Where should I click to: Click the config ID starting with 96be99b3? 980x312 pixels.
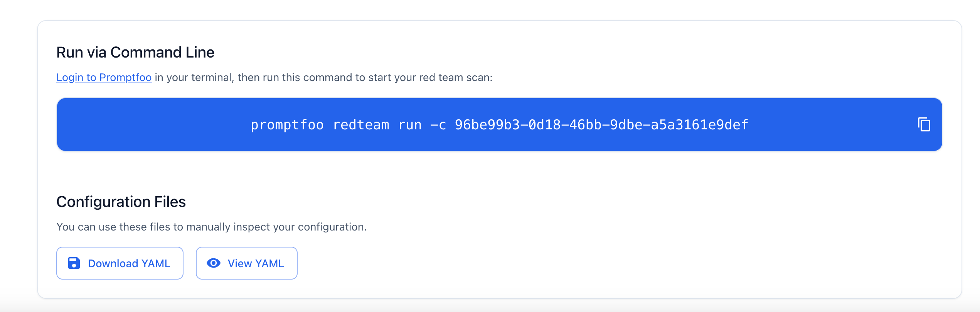coord(601,125)
